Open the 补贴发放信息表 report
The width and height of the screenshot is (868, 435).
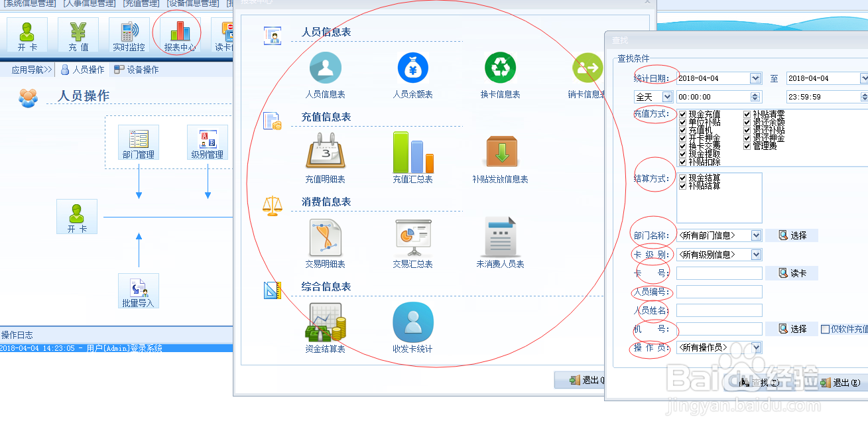500,159
